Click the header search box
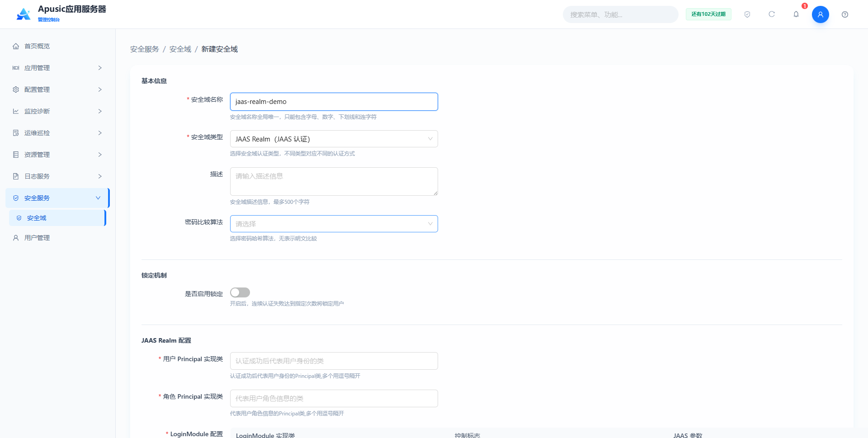 tap(620, 14)
